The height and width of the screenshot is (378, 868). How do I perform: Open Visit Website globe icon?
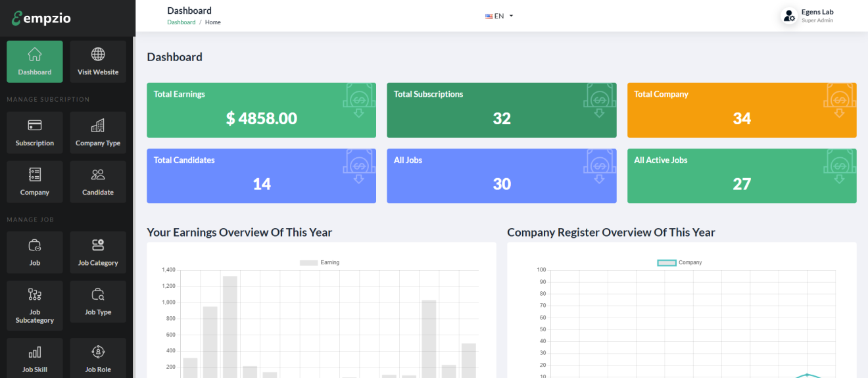tap(98, 55)
